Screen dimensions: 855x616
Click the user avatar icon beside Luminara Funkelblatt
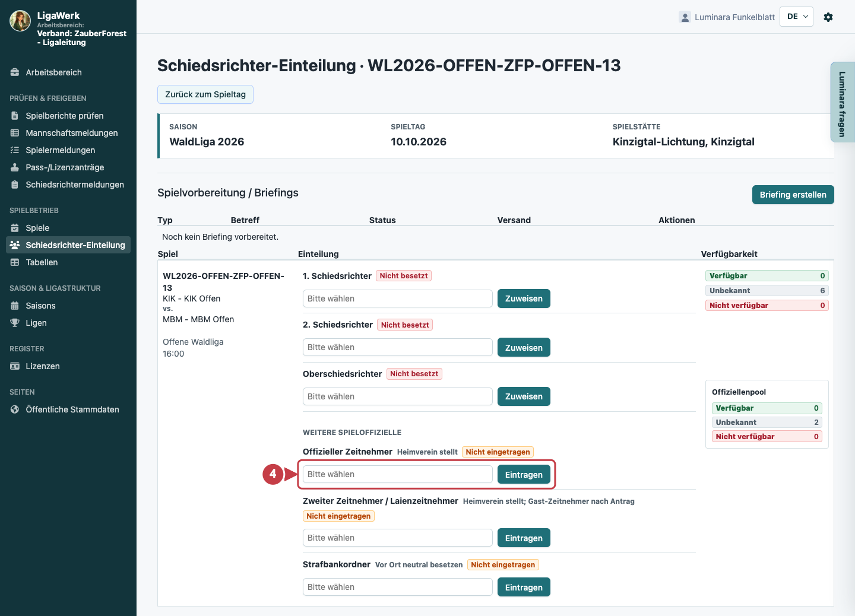click(685, 17)
